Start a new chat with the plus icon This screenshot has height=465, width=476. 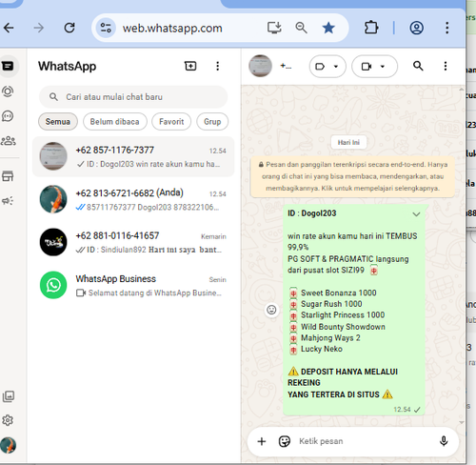190,66
